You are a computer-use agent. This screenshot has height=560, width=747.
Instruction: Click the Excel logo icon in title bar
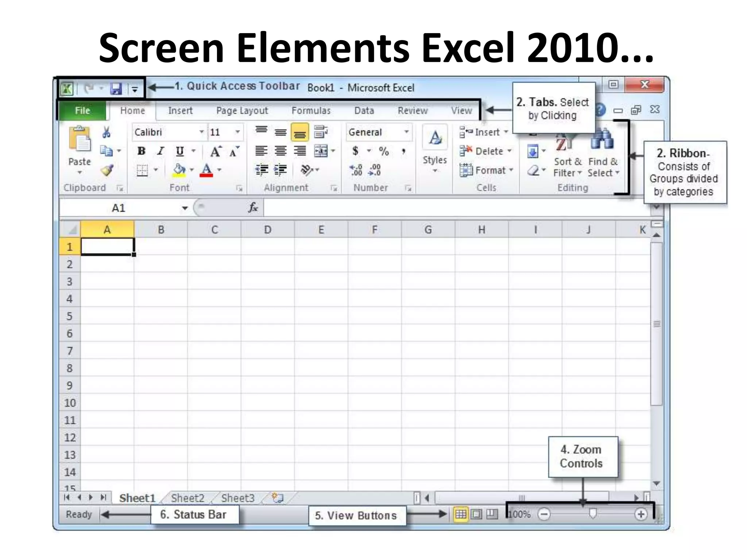67,89
